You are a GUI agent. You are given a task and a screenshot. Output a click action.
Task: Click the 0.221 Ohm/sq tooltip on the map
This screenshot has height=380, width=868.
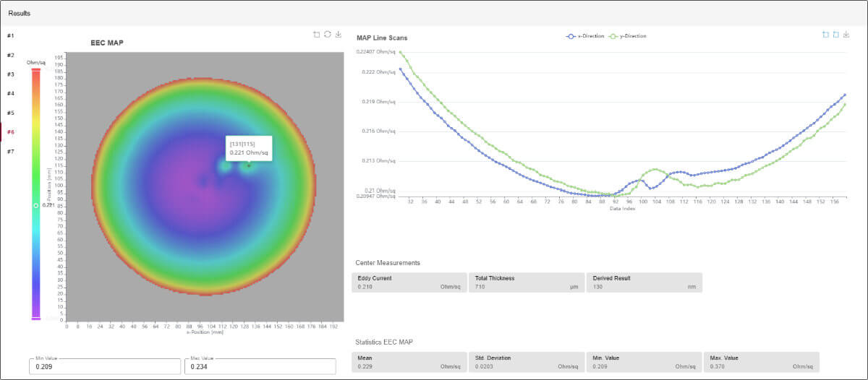249,148
